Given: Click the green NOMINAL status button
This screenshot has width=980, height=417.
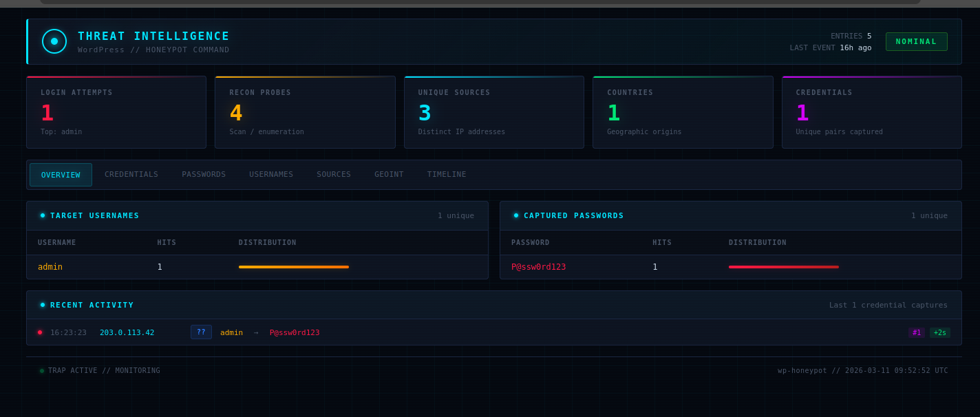Looking at the screenshot, I should pyautogui.click(x=916, y=41).
